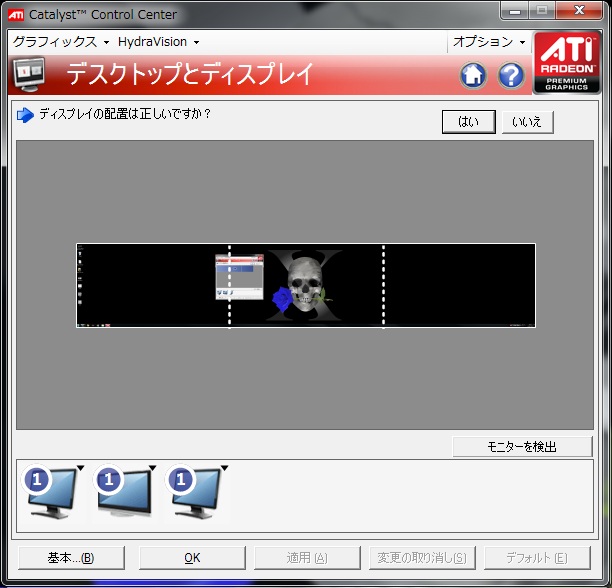The width and height of the screenshot is (612, 588).
Task: Expand the third monitor's dropdown triangle
Action: (224, 468)
